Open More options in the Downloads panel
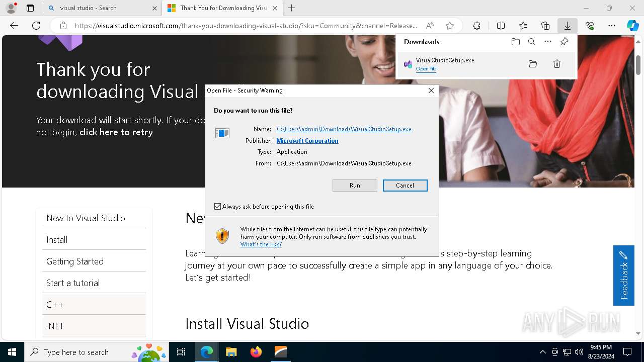The height and width of the screenshot is (362, 644). point(548,42)
